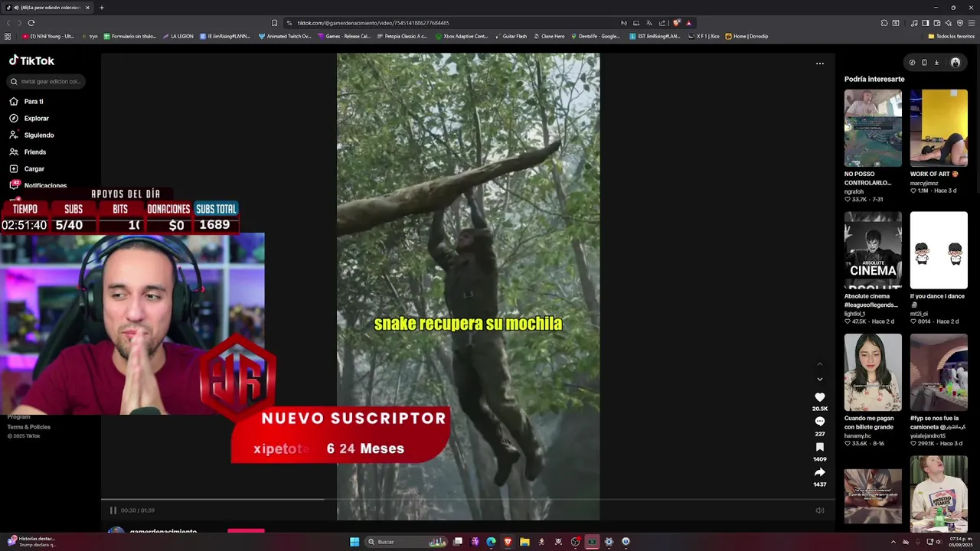The width and height of the screenshot is (980, 551).
Task: Click download app icon in TikTok header
Action: click(936, 63)
